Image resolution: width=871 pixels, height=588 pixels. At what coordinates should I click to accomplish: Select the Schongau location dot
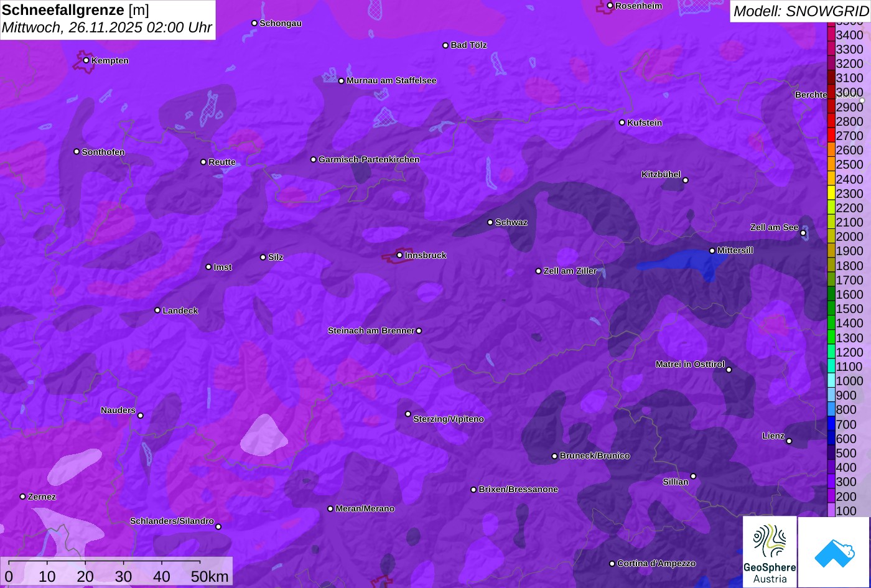pyautogui.click(x=254, y=23)
